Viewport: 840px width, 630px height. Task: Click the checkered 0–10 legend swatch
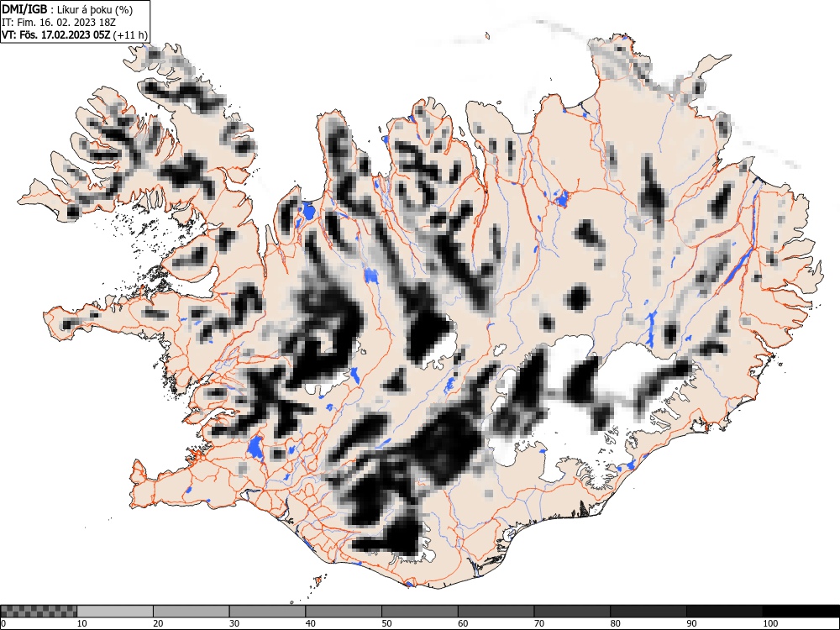click(39, 612)
